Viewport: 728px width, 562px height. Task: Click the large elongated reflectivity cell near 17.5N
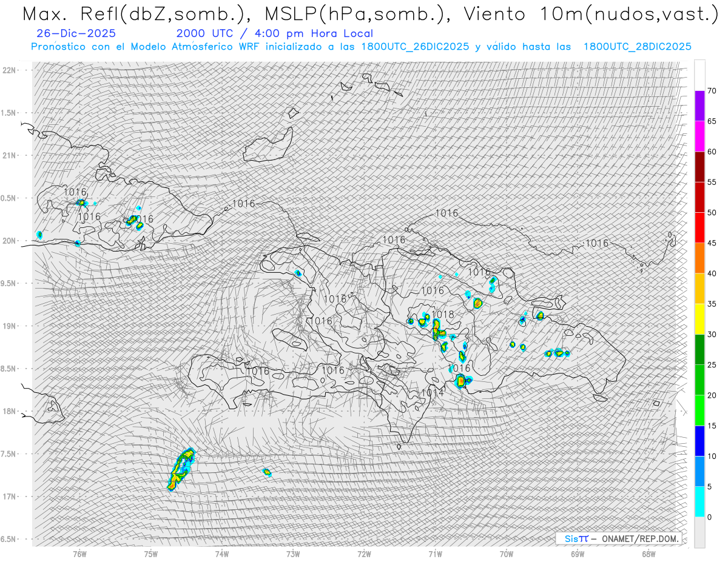[x=181, y=469]
